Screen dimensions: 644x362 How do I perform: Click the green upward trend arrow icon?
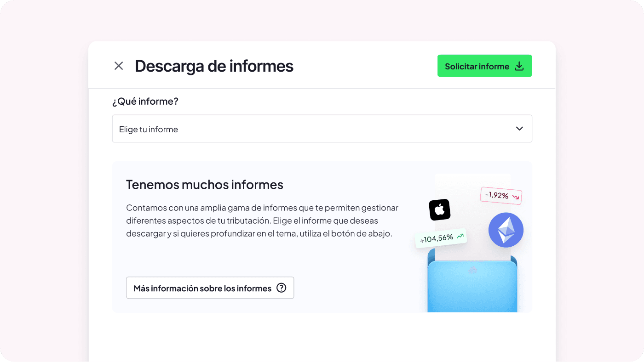pyautogui.click(x=460, y=236)
